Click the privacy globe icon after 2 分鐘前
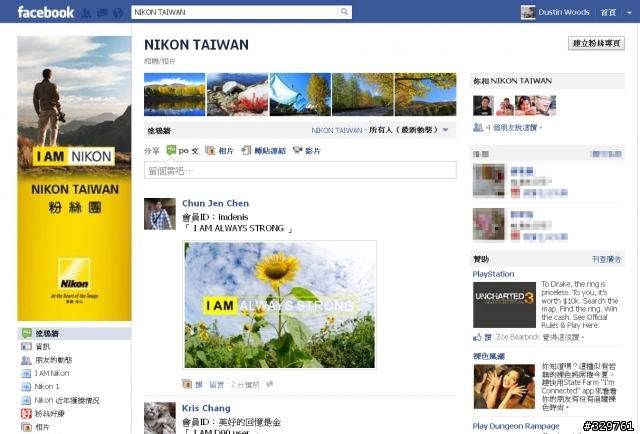640x434 pixels. click(x=269, y=384)
